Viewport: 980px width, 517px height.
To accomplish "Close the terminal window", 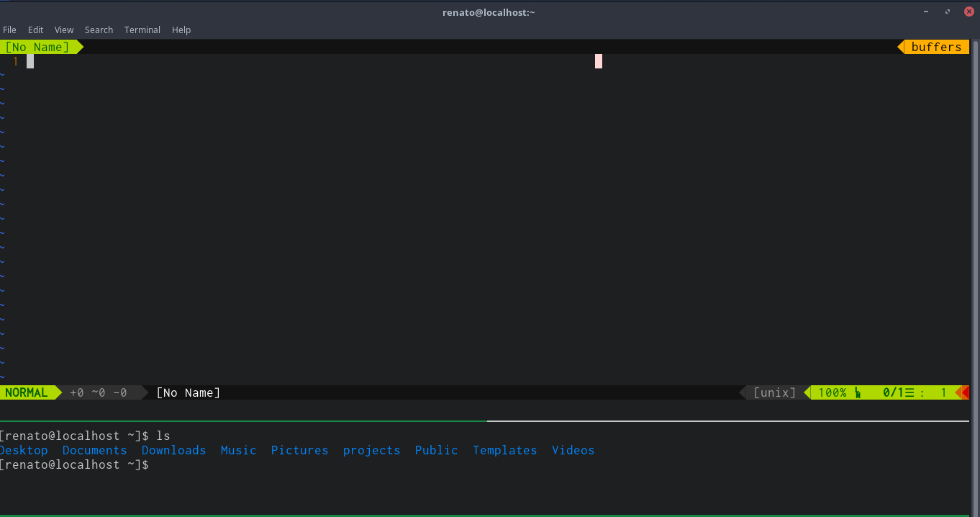I will [968, 12].
